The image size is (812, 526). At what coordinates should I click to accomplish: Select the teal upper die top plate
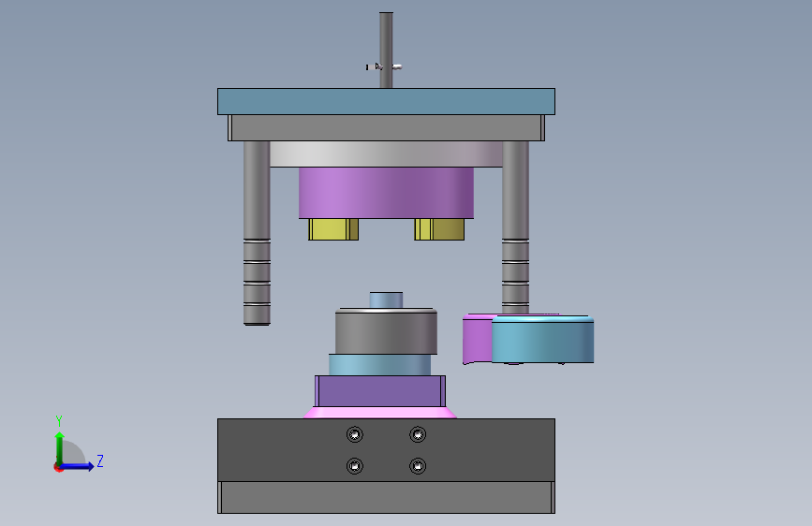pos(386,101)
